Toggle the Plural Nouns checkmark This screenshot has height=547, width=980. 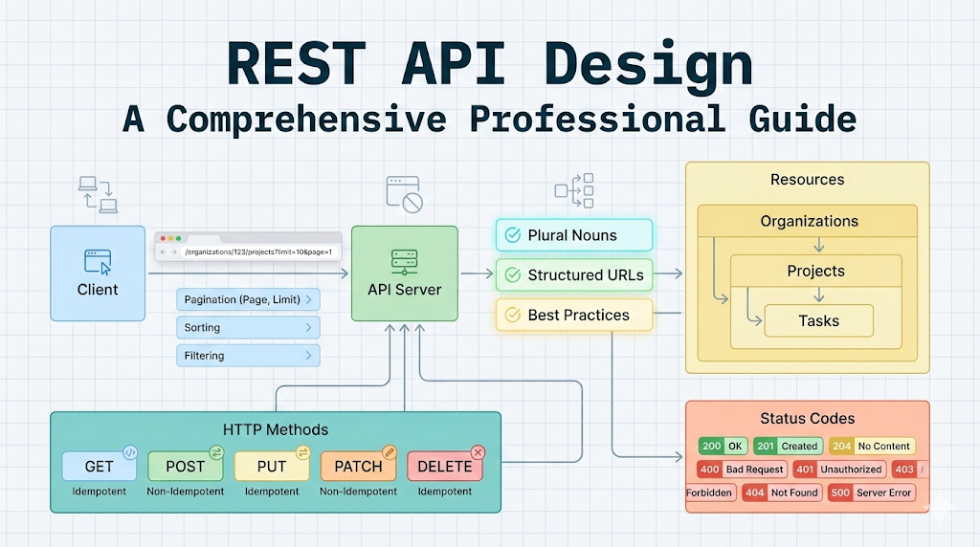[512, 235]
